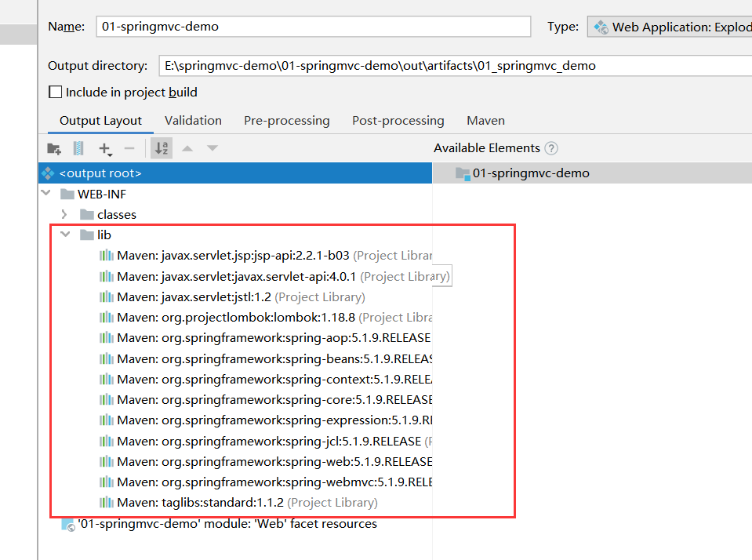Select 'Maven: org.springframework:spring-jcl' text
The width and height of the screenshot is (752, 560).
pyautogui.click(x=228, y=441)
